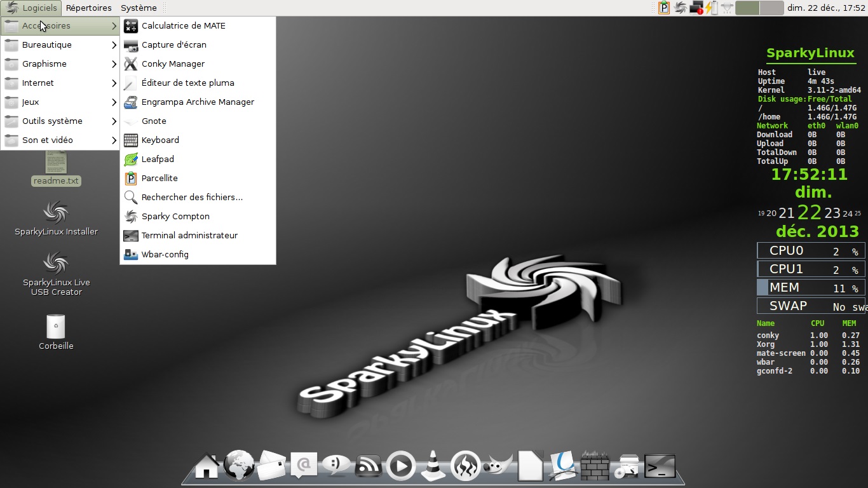This screenshot has height=488, width=868.
Task: Choose Rechercher des fichiers...
Action: (x=198, y=198)
